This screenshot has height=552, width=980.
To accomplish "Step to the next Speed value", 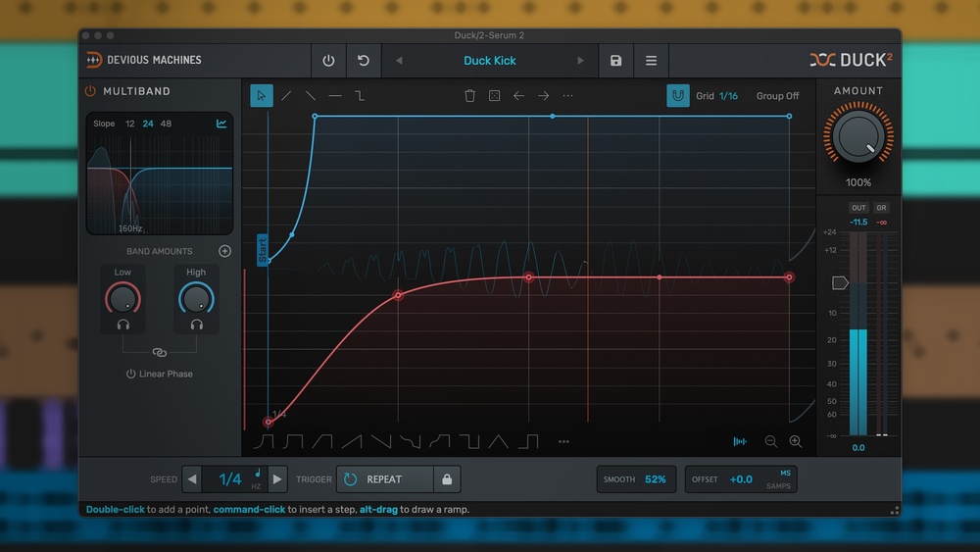I will tap(278, 479).
